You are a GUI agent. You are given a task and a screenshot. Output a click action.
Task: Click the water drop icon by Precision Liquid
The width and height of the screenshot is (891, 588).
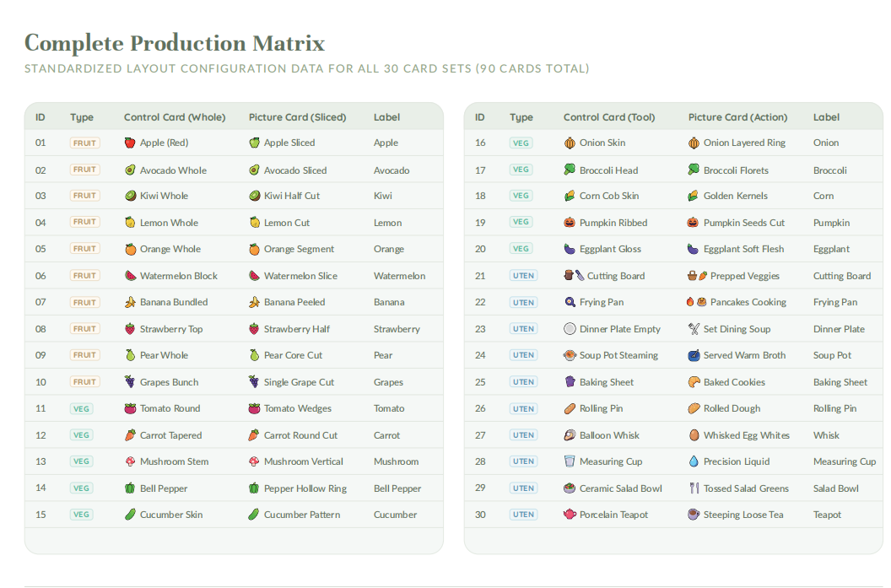click(x=694, y=461)
